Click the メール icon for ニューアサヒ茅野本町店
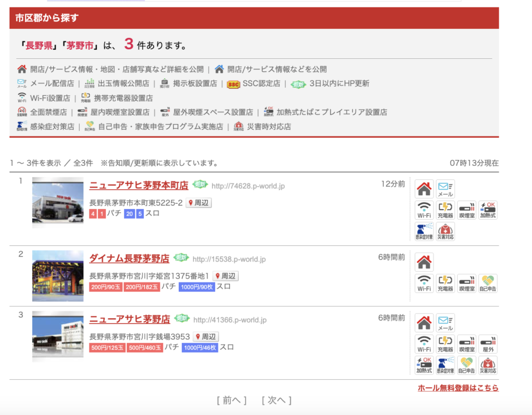The height and width of the screenshot is (415, 532). (445, 189)
